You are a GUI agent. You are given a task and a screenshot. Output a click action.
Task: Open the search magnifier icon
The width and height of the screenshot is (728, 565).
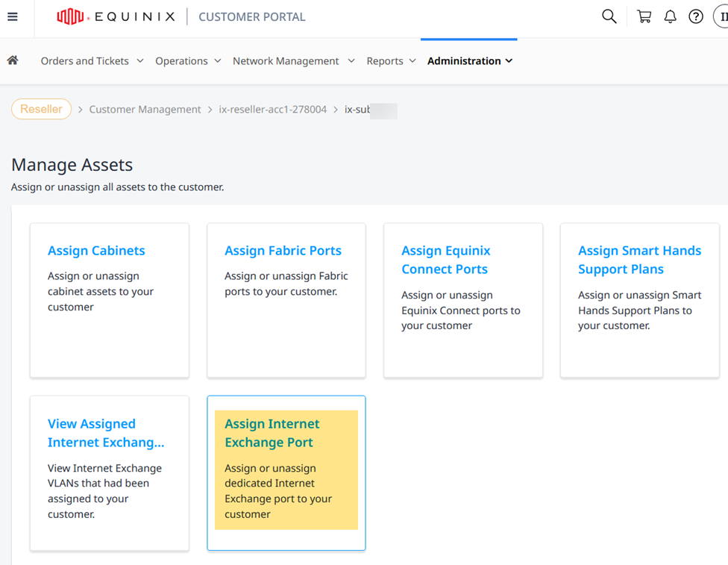(609, 16)
